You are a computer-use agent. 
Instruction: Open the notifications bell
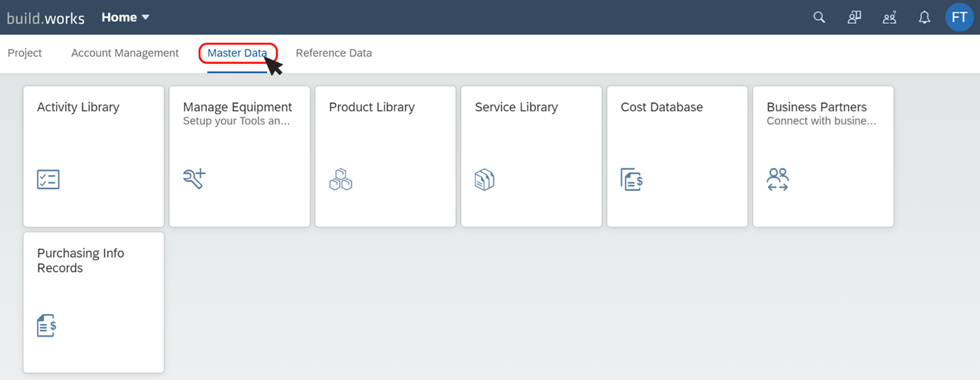(924, 17)
